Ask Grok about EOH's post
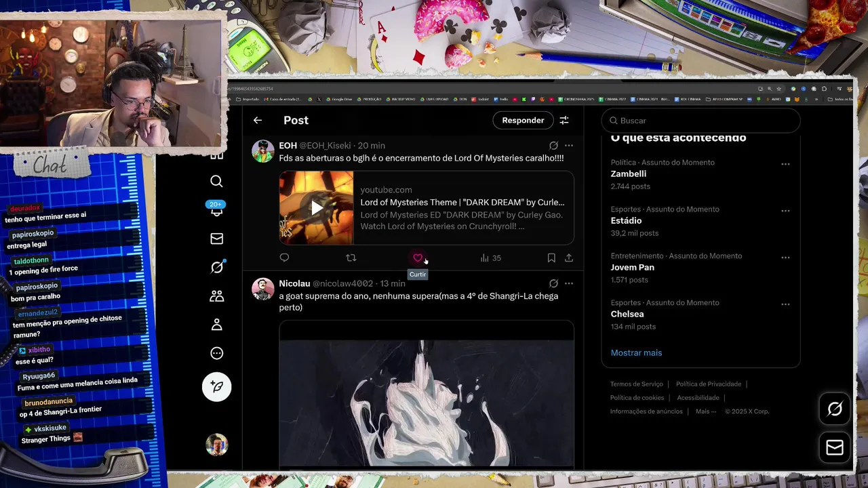 click(553, 146)
